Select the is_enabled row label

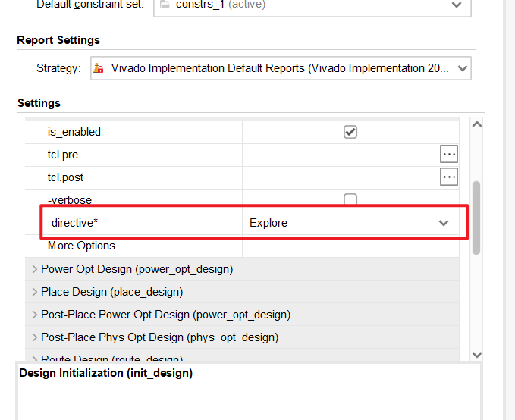pyautogui.click(x=74, y=132)
